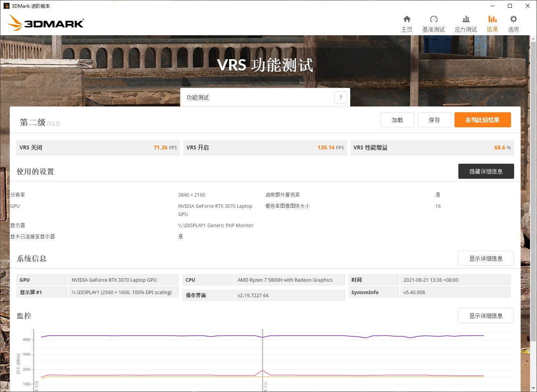Click the AMD Ryzen 7 5800H CPU cell
The height and width of the screenshot is (392, 537).
coord(289,280)
